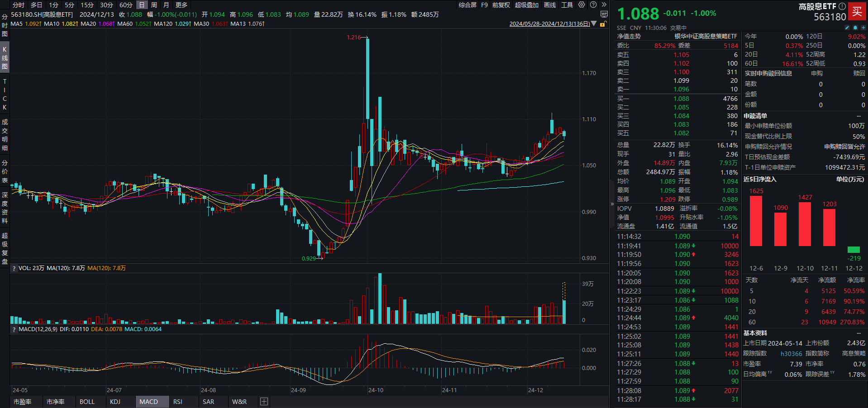Open the VOL indicator help question mark

click(14, 268)
